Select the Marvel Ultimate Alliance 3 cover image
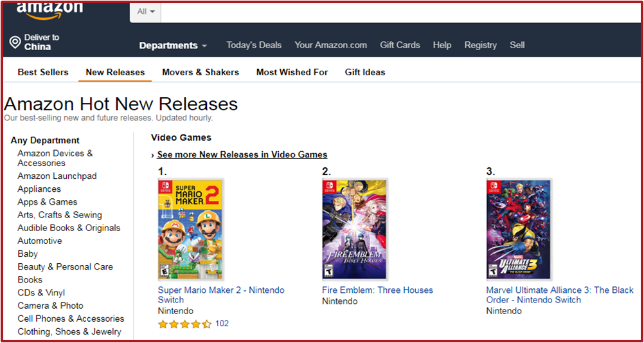This screenshot has width=644, height=343. [x=519, y=230]
